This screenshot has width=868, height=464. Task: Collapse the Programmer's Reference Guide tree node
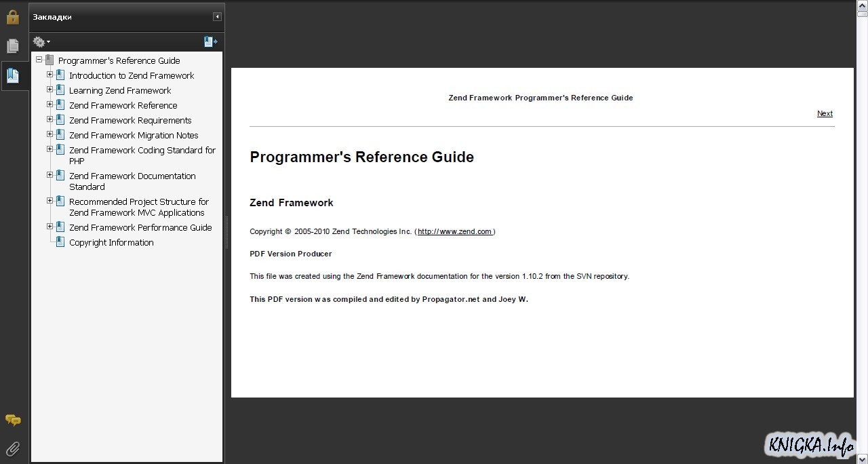click(39, 60)
